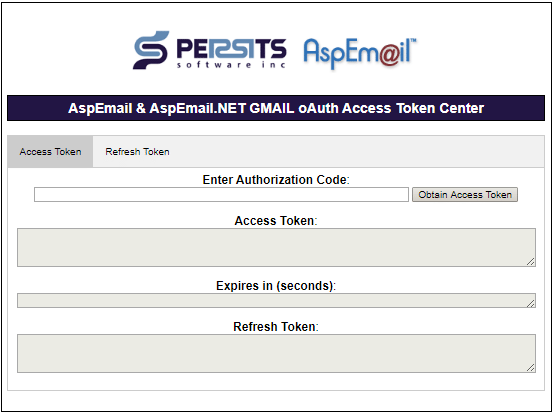The image size is (554, 416).
Task: Open the Refresh Token tab
Action: tap(137, 152)
